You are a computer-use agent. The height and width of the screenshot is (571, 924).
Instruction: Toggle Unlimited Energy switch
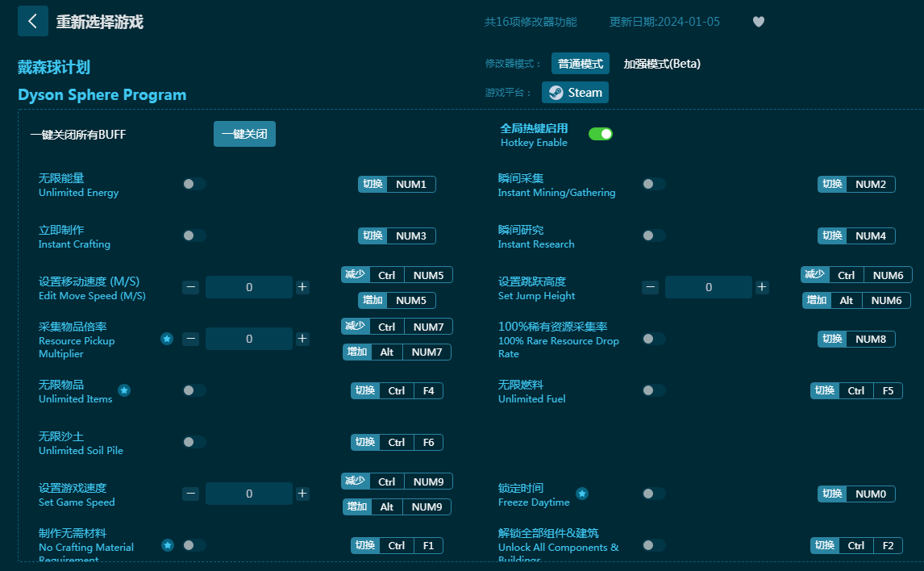(x=194, y=184)
